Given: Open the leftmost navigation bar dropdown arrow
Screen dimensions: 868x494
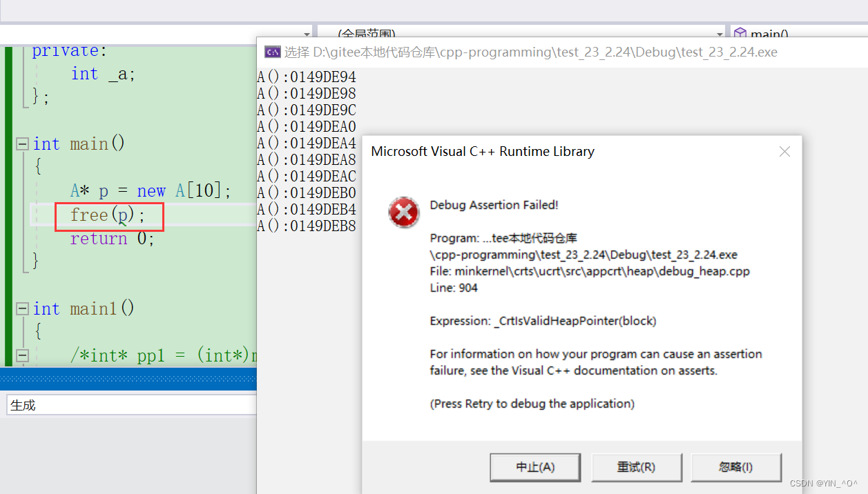Looking at the screenshot, I should (308, 32).
